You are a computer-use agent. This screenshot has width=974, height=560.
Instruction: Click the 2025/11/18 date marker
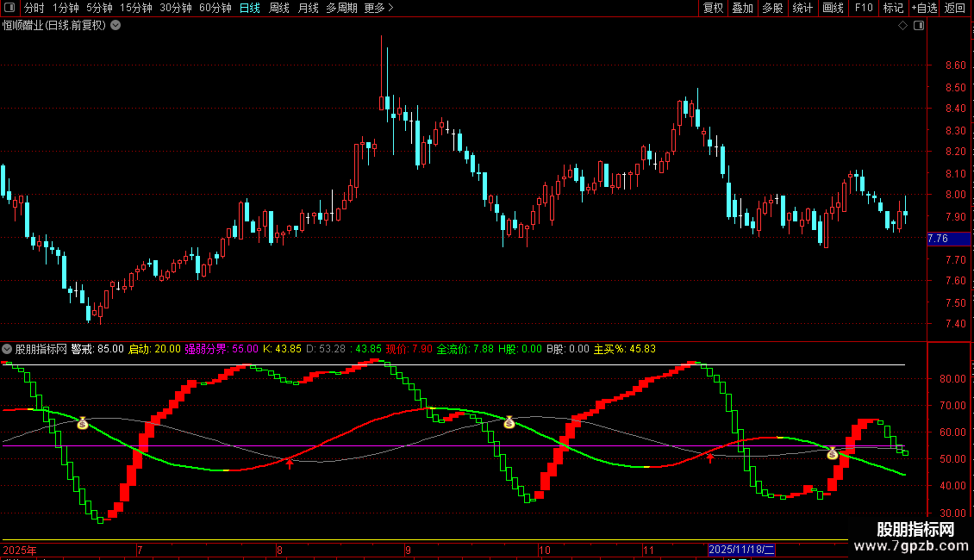[x=741, y=550]
